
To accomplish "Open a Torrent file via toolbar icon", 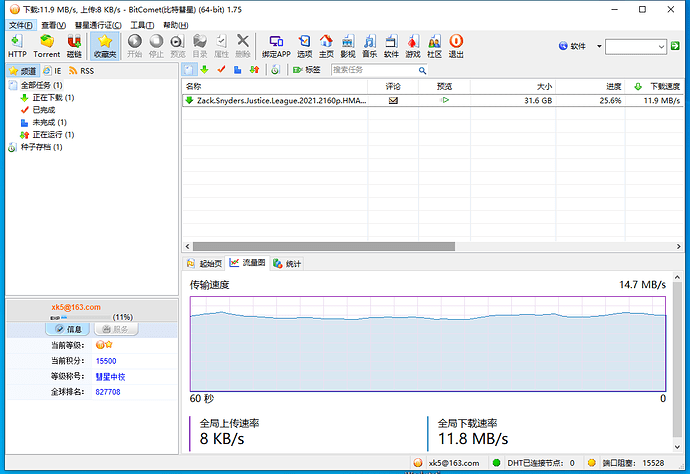I will click(47, 46).
